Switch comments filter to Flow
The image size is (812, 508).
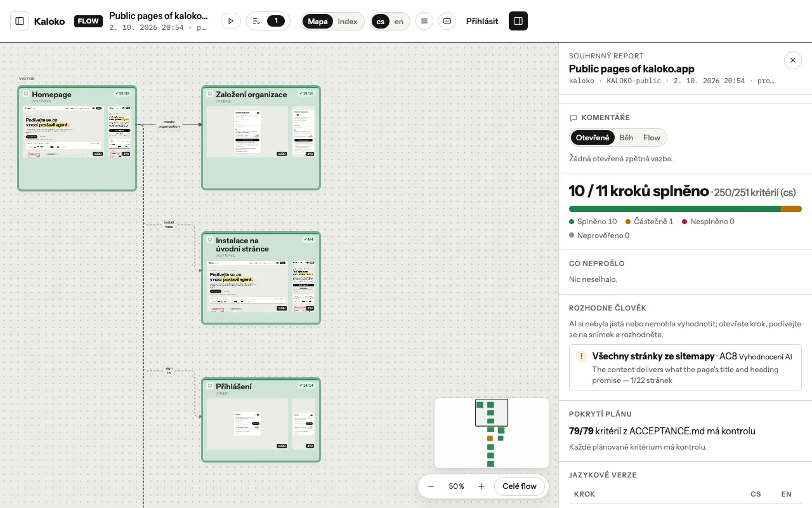[652, 138]
